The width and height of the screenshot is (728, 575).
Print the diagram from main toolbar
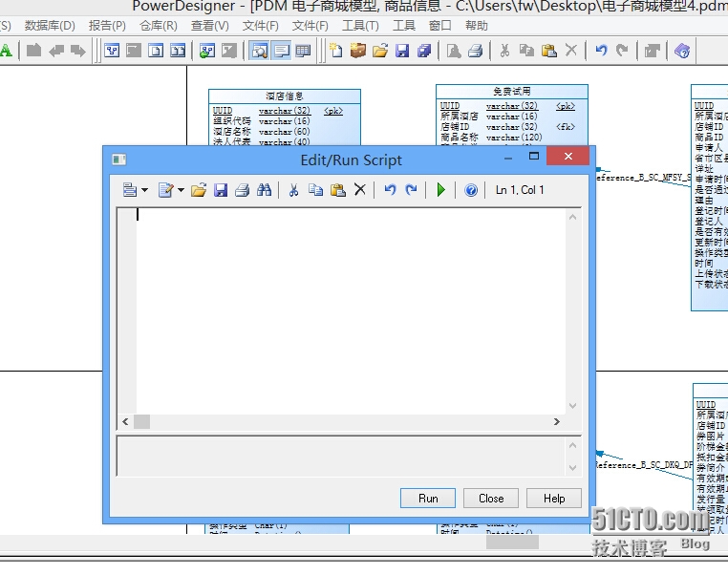[476, 50]
